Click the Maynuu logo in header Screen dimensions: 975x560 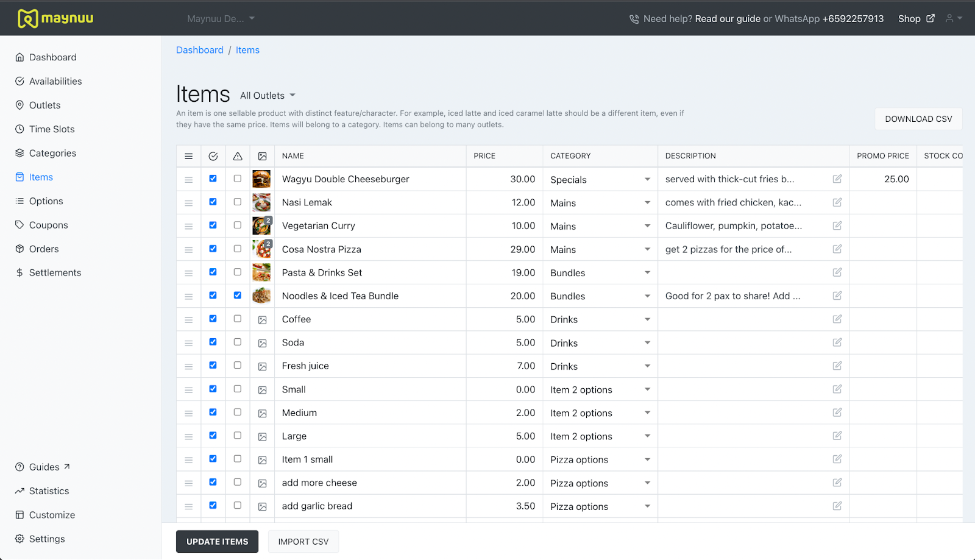(55, 18)
